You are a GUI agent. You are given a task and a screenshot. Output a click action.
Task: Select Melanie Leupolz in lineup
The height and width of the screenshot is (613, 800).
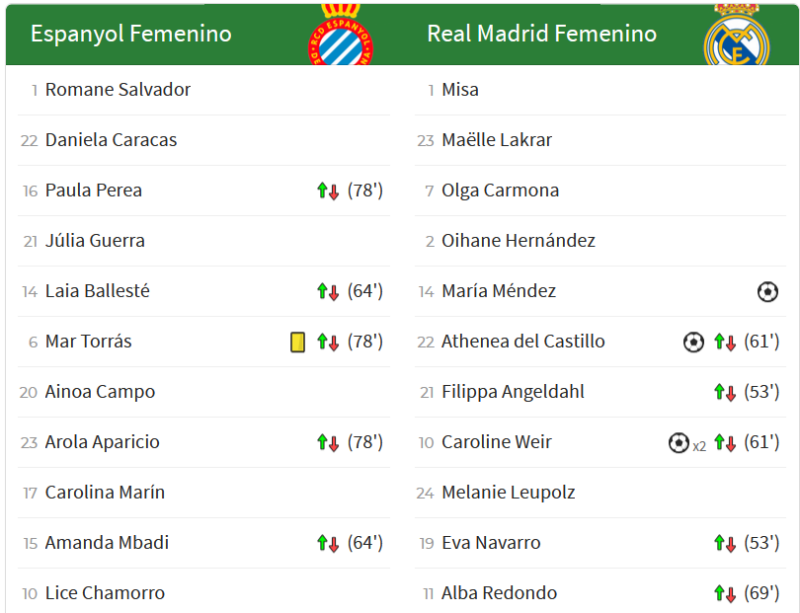coord(508,493)
